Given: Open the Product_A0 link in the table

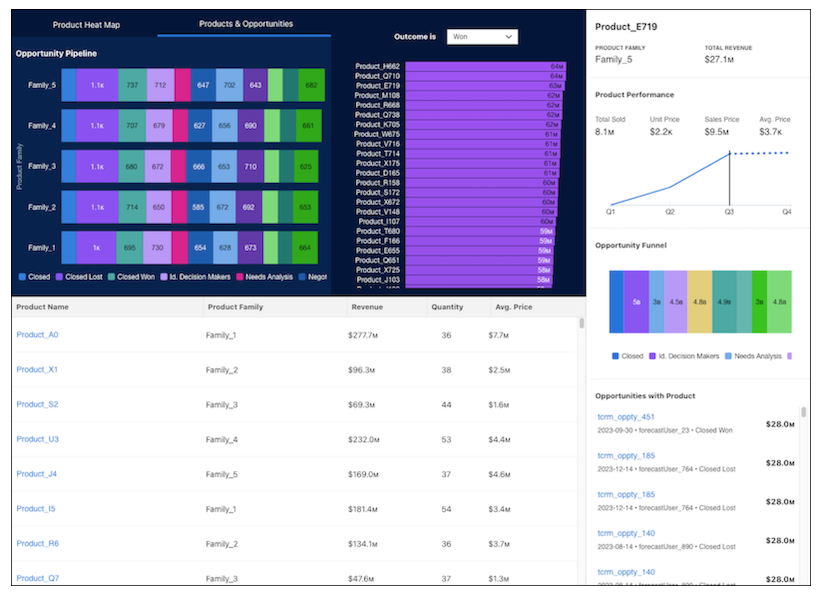Looking at the screenshot, I should [37, 335].
